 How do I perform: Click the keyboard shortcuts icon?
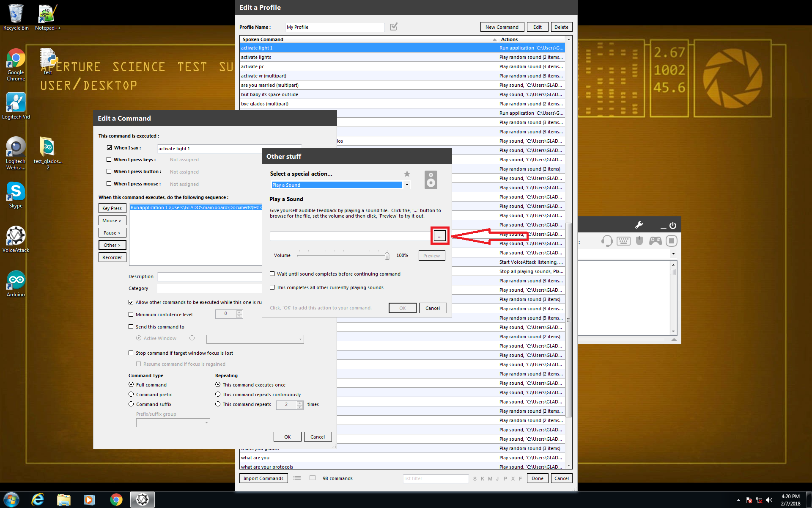click(623, 241)
